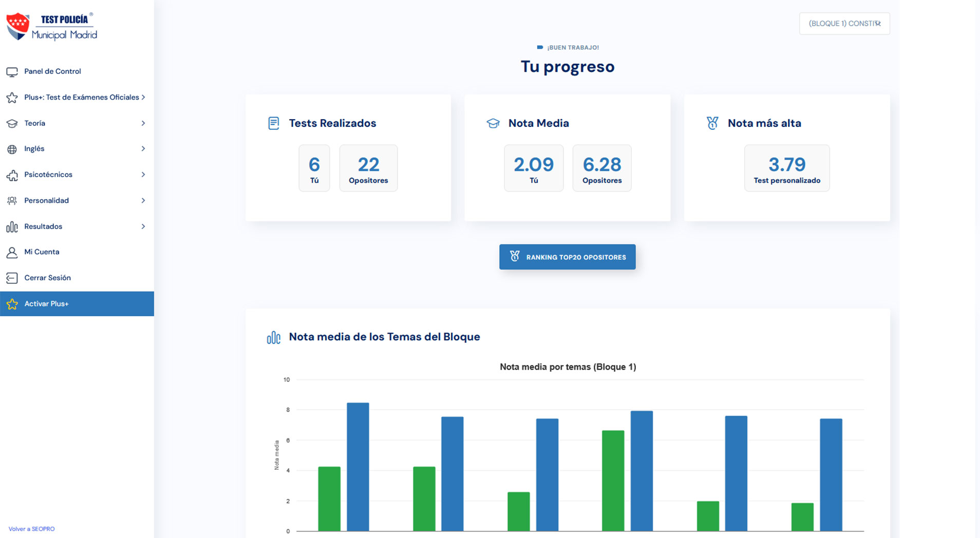
Task: Follow the Volver a SEOPRO link
Action: [31, 529]
